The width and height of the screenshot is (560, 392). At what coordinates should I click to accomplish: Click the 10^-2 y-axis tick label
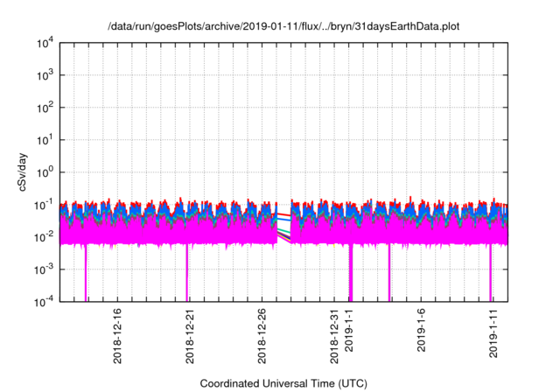(45, 237)
